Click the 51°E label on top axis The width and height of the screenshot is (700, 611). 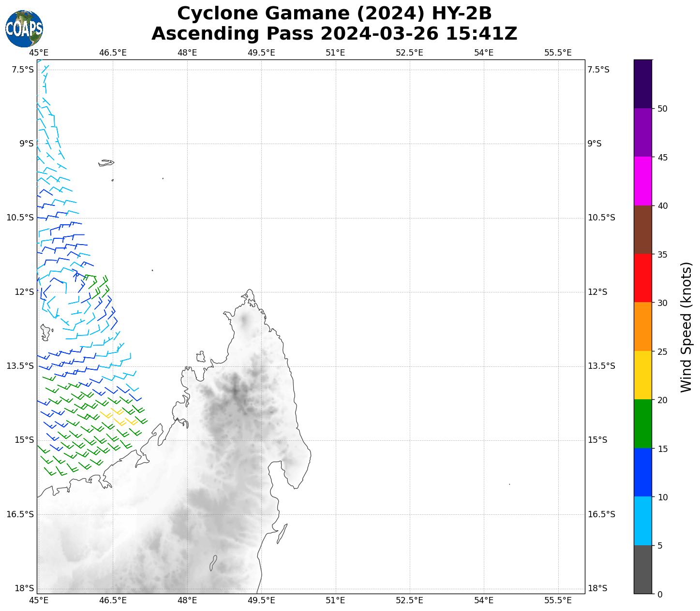335,53
